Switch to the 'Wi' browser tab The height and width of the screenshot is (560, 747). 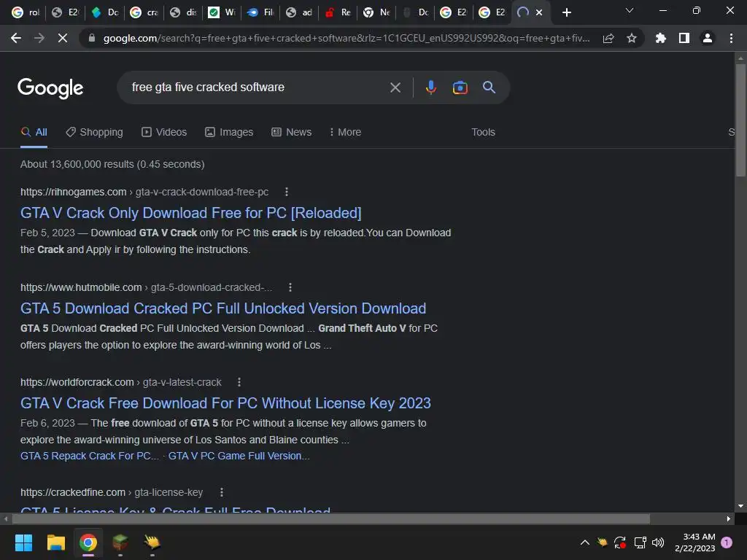pyautogui.click(x=222, y=12)
